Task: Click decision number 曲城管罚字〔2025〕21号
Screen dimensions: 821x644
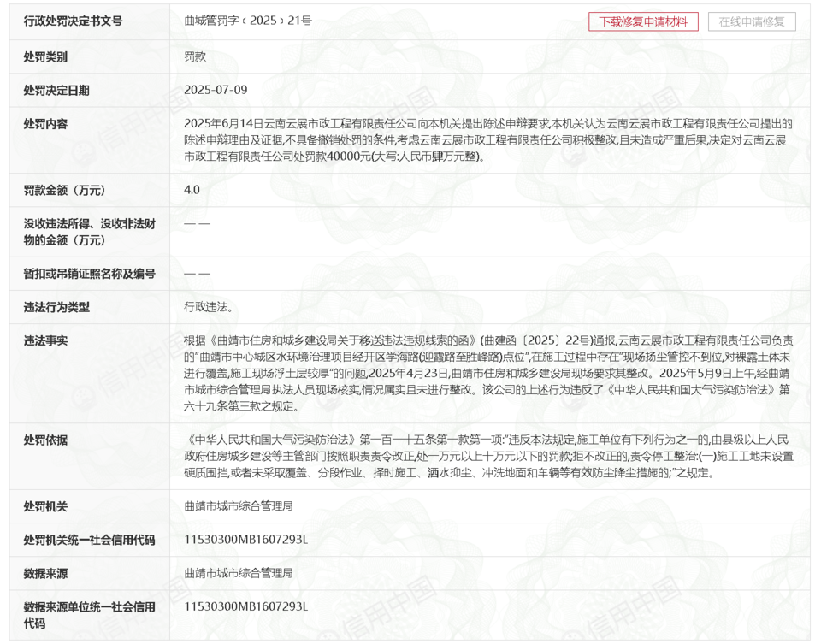Action: (x=247, y=21)
